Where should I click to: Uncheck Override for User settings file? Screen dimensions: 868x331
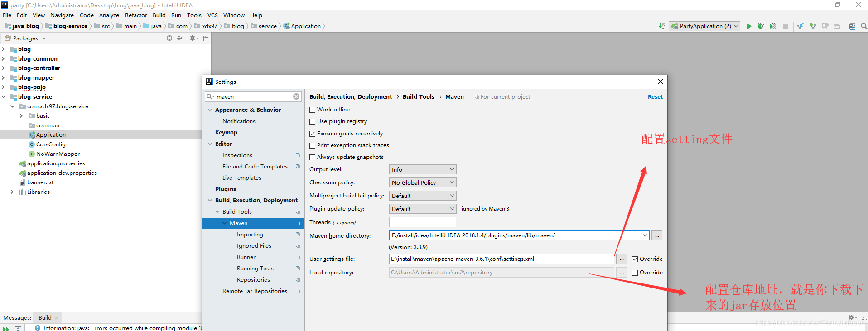click(x=635, y=259)
